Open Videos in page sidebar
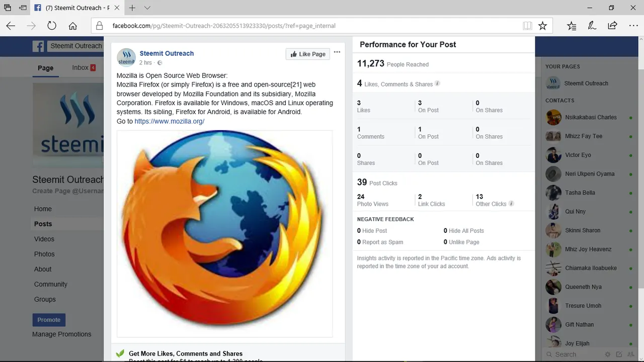The image size is (644, 362). pyautogui.click(x=44, y=239)
